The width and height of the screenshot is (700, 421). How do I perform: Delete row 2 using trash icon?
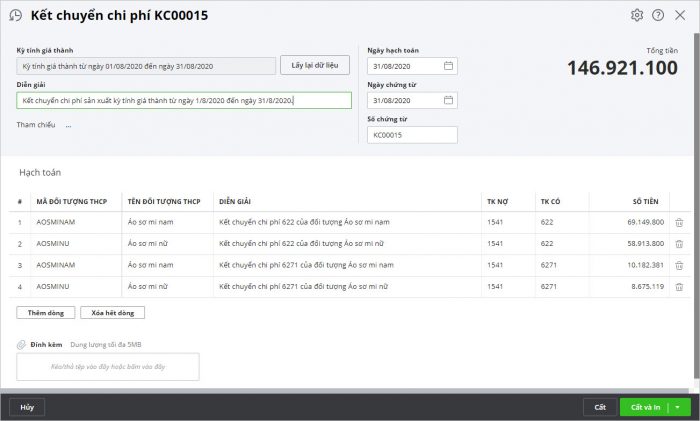pos(680,243)
